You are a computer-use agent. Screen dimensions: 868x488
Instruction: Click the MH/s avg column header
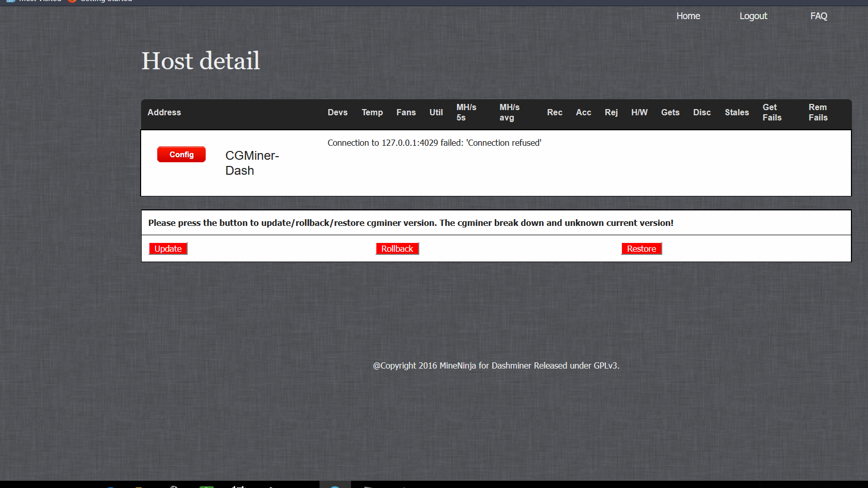coord(509,112)
